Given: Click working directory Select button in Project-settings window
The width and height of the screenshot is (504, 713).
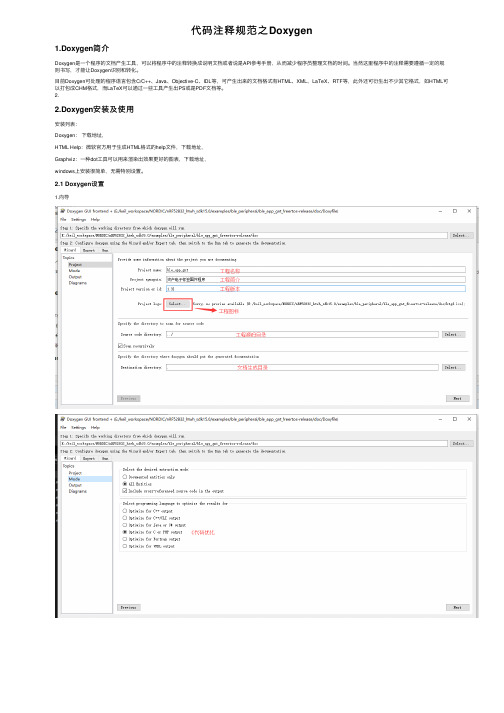Looking at the screenshot, I should [x=462, y=235].
